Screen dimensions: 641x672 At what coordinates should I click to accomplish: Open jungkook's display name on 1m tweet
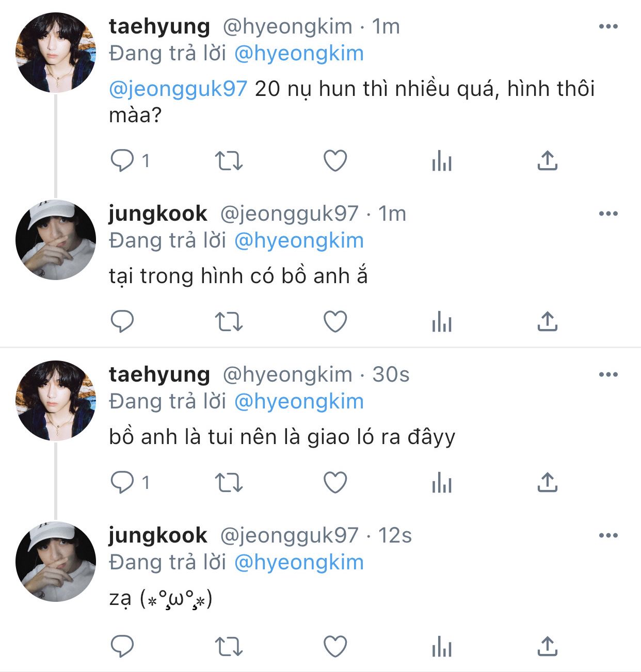(158, 214)
